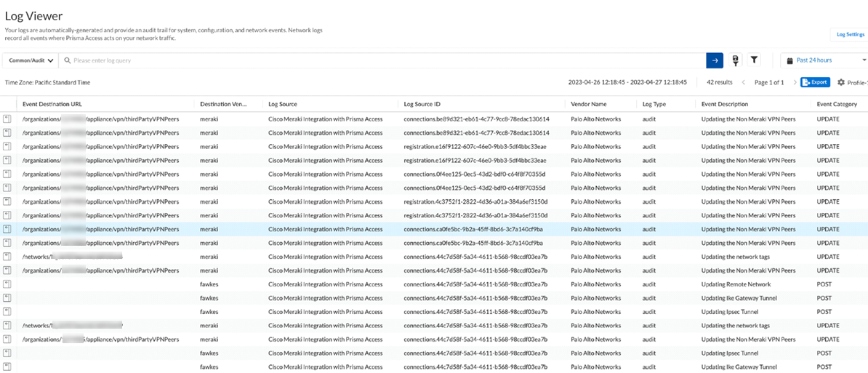Click the Profile gear icon
Image resolution: width=868 pixels, height=373 pixels.
click(841, 83)
